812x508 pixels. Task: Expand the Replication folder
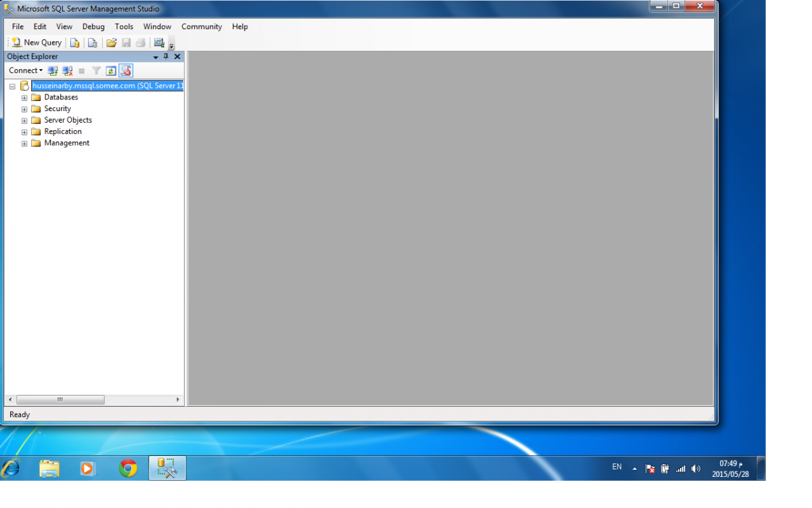[x=24, y=132]
